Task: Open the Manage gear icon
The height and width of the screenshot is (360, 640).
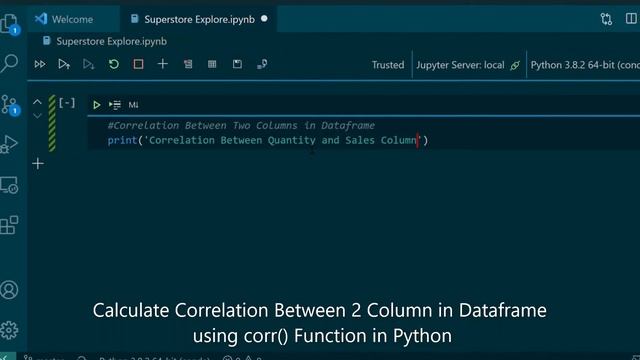Action: point(9,330)
